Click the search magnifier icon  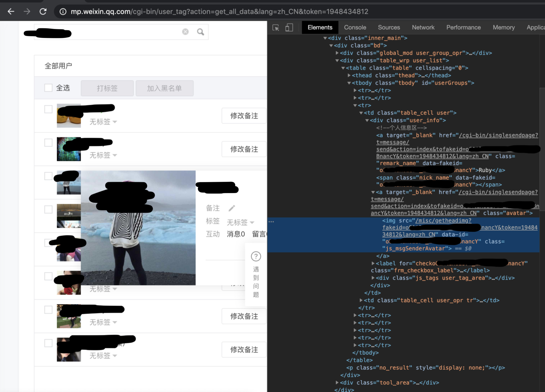(200, 32)
